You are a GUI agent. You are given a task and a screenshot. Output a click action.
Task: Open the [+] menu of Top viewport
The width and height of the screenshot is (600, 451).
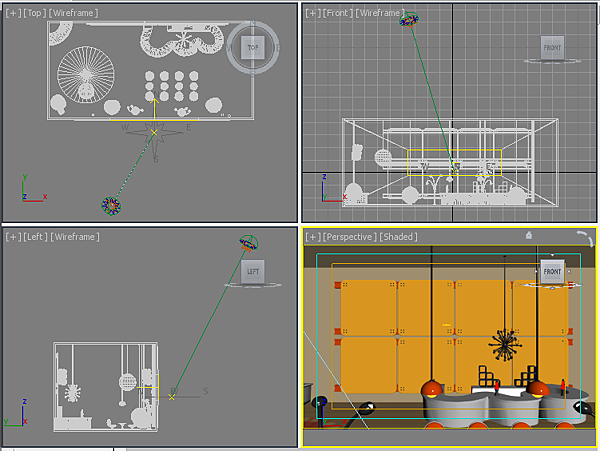coord(13,13)
